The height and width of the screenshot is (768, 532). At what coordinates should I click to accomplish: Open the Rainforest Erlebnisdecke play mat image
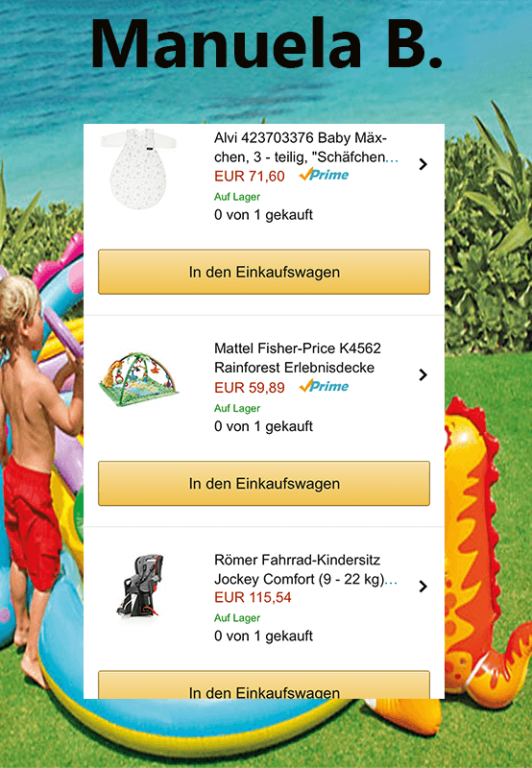[x=138, y=379]
